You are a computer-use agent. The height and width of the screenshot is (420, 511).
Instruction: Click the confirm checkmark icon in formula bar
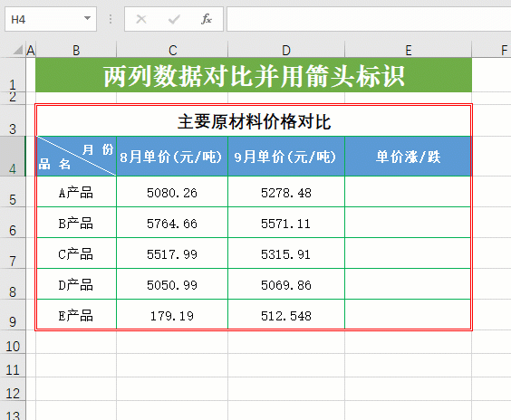click(x=174, y=19)
